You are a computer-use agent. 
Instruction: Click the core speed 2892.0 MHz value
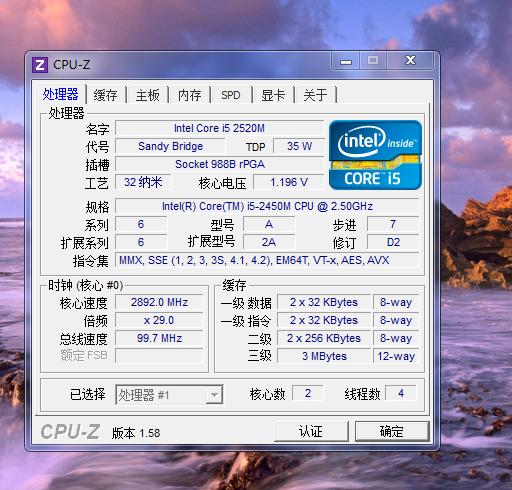[x=159, y=302]
